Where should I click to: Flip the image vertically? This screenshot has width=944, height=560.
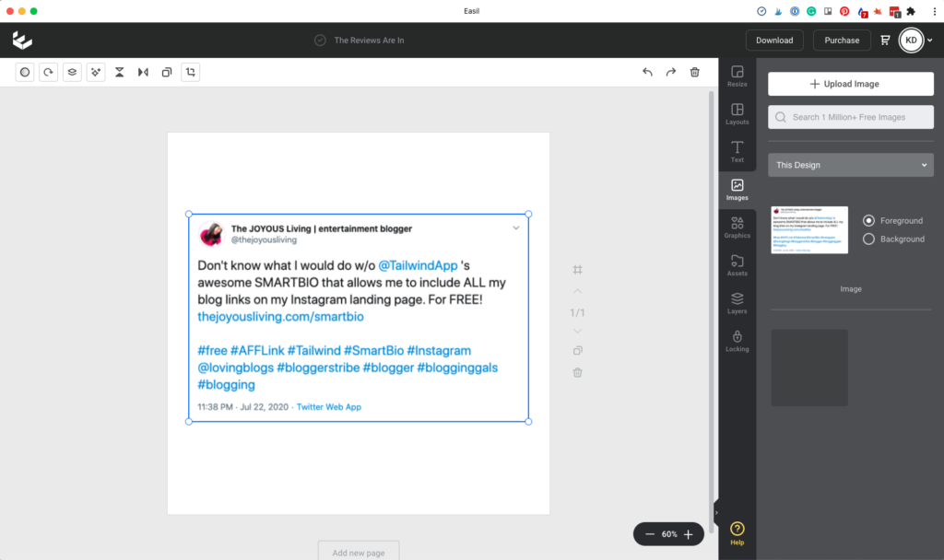(119, 72)
